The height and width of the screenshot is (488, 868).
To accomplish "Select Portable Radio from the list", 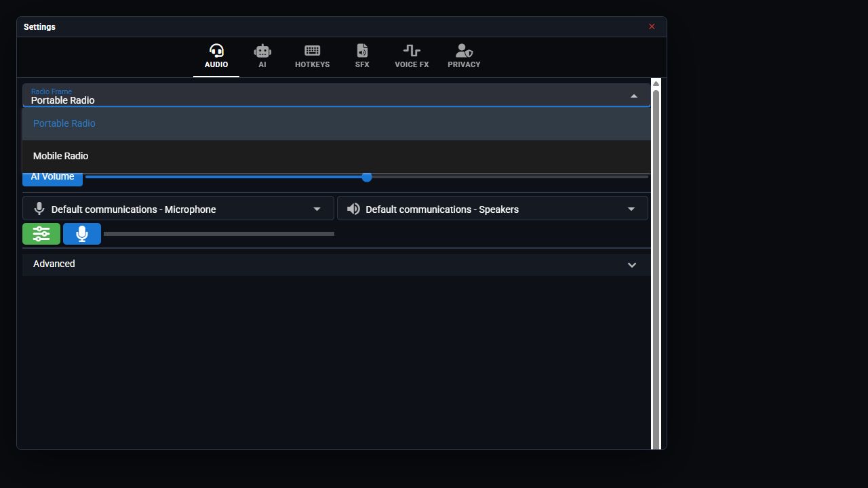I will pyautogui.click(x=336, y=123).
